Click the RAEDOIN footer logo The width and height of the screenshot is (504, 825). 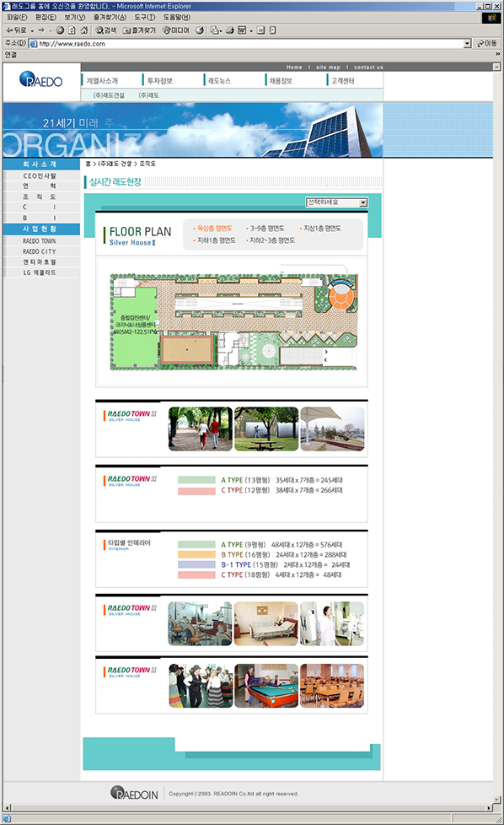(135, 794)
